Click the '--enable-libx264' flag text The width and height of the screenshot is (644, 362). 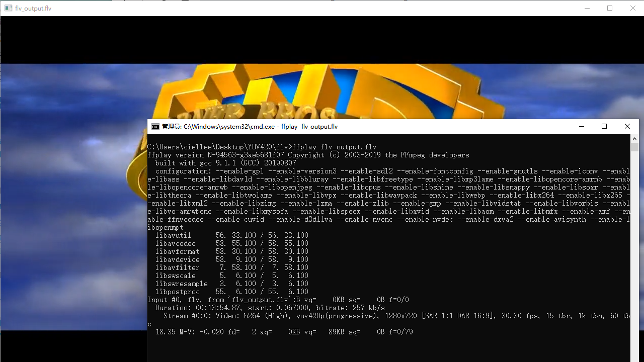tap(522, 195)
